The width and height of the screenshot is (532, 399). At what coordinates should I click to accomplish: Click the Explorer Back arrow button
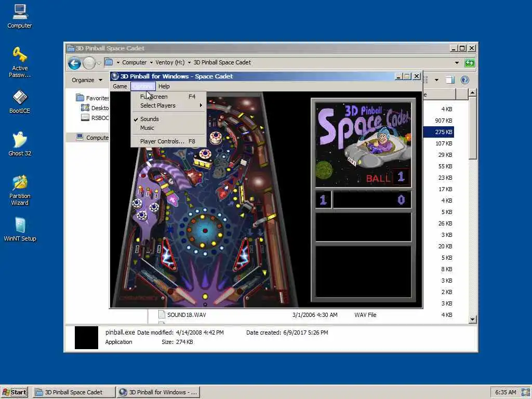(74, 63)
